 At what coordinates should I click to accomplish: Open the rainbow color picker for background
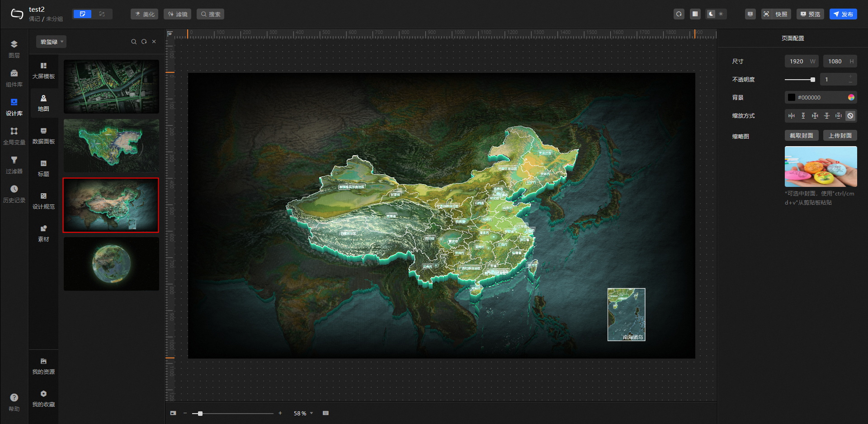click(x=851, y=97)
